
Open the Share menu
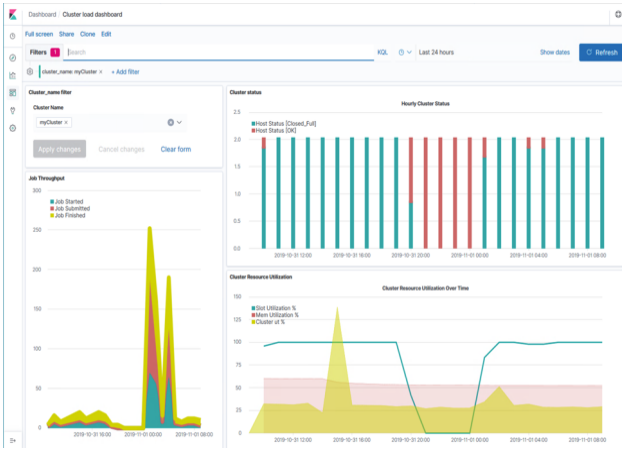pos(66,34)
